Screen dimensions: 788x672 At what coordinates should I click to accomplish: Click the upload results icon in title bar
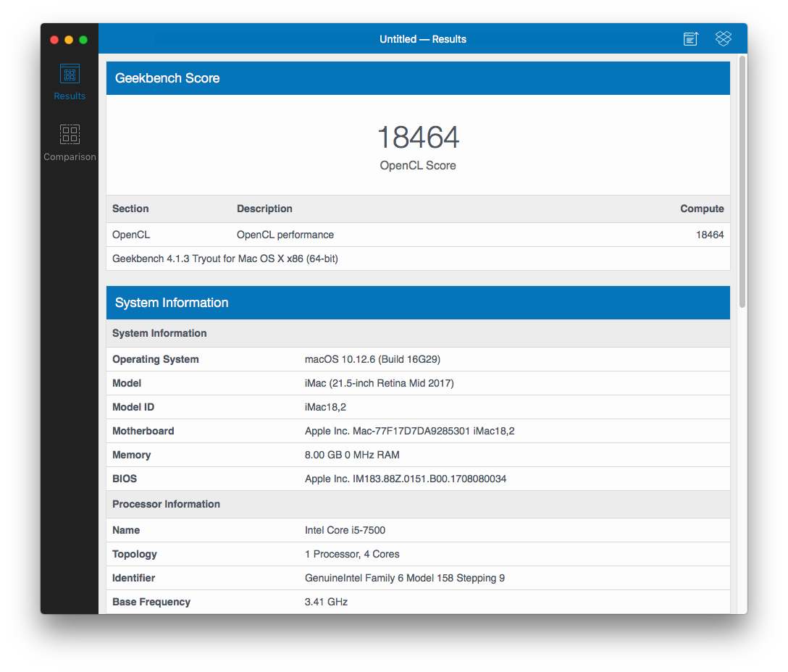point(691,39)
